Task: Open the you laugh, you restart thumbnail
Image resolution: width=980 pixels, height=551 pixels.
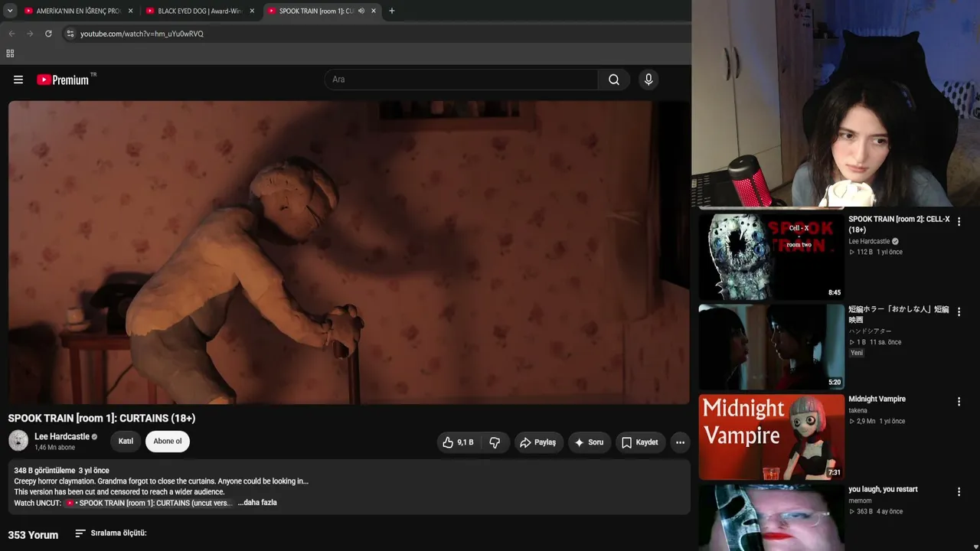Action: tap(771, 517)
